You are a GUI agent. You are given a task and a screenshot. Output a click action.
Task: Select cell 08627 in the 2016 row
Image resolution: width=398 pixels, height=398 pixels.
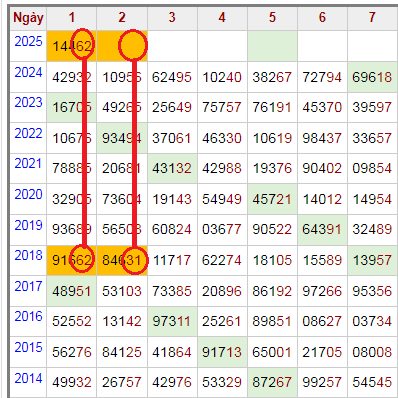tap(322, 321)
